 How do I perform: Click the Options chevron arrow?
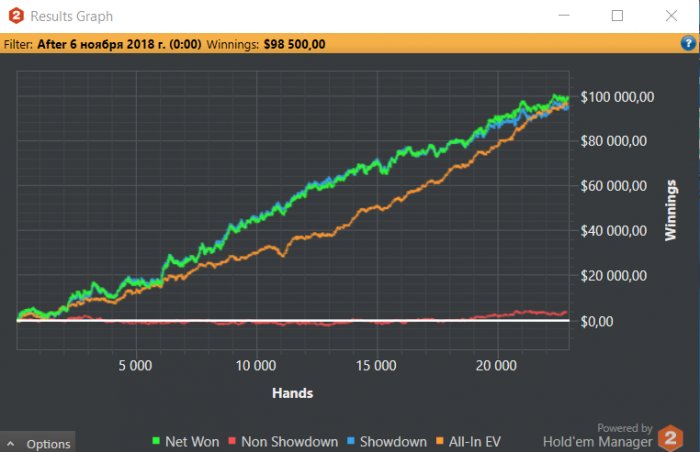[11, 444]
